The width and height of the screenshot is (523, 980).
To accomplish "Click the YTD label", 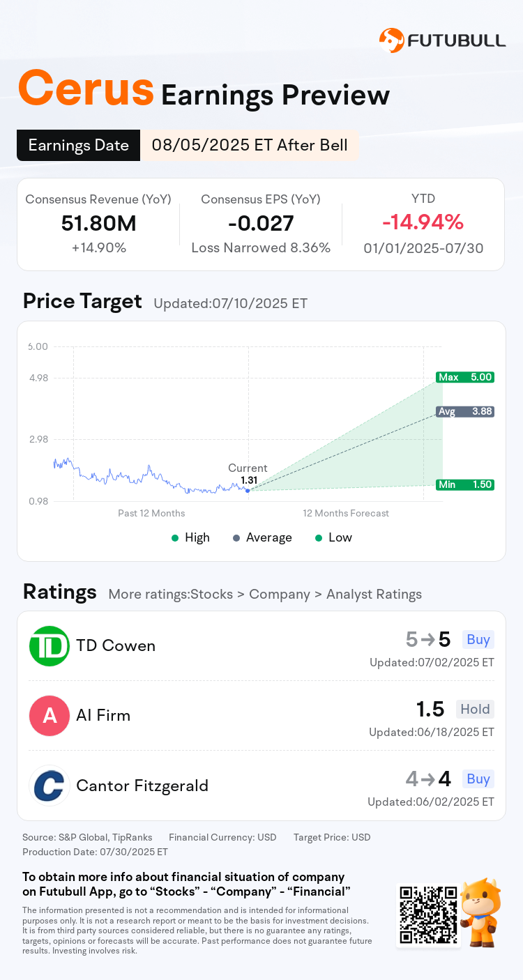I will pos(423,199).
